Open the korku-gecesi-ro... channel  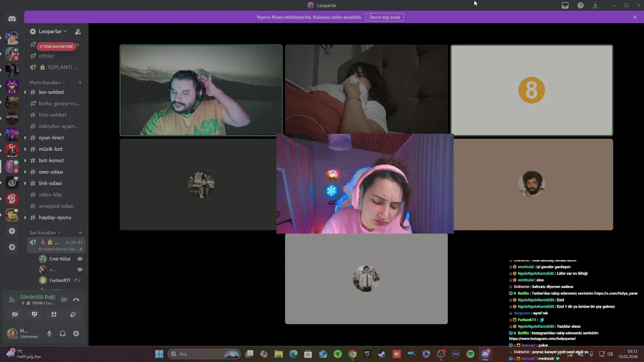(x=55, y=104)
